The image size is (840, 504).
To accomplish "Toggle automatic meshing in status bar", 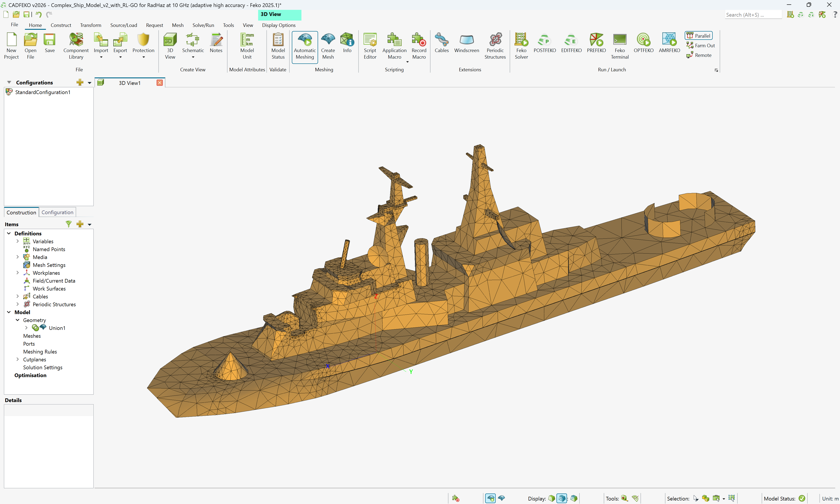I will pos(490,498).
